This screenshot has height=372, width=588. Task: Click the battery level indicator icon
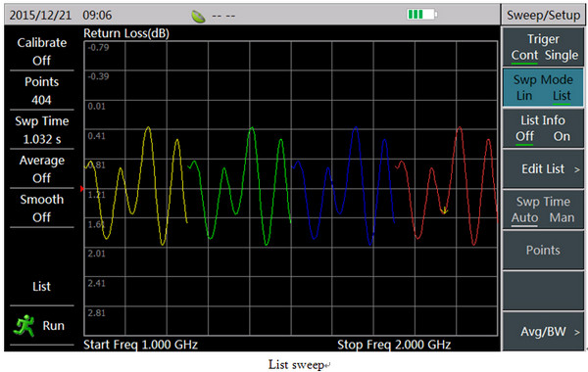click(x=422, y=15)
